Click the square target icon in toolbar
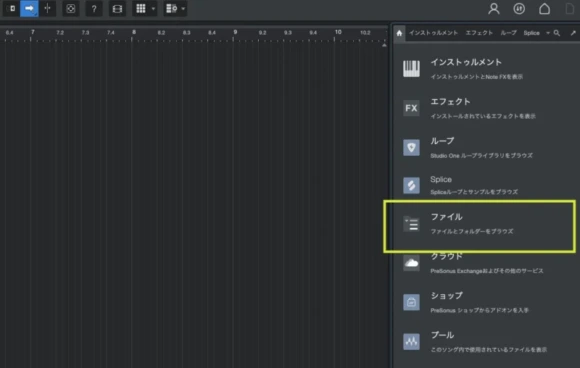 pos(71,9)
